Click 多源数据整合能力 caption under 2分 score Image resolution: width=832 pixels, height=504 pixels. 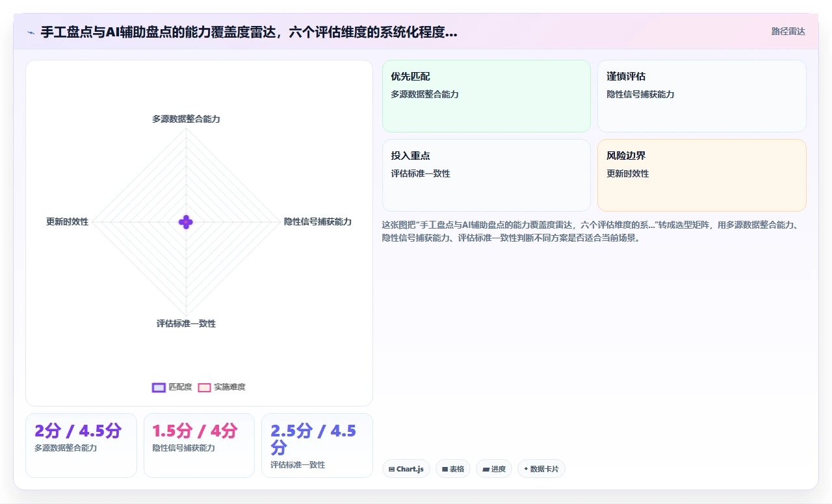click(x=66, y=448)
